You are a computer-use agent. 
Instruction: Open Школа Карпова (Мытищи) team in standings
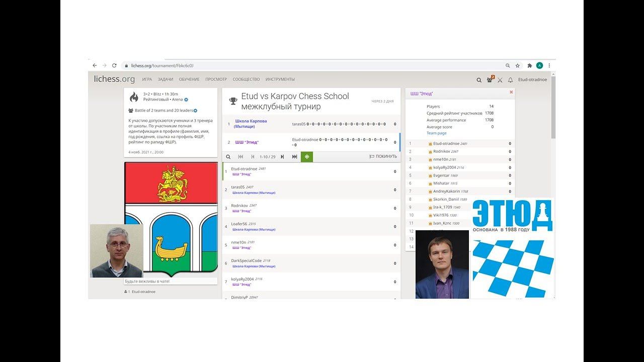coord(251,124)
